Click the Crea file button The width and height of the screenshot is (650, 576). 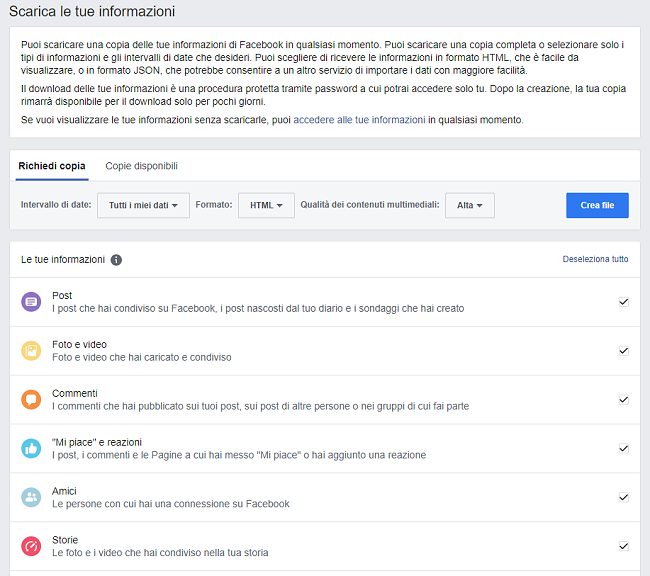pyautogui.click(x=597, y=205)
